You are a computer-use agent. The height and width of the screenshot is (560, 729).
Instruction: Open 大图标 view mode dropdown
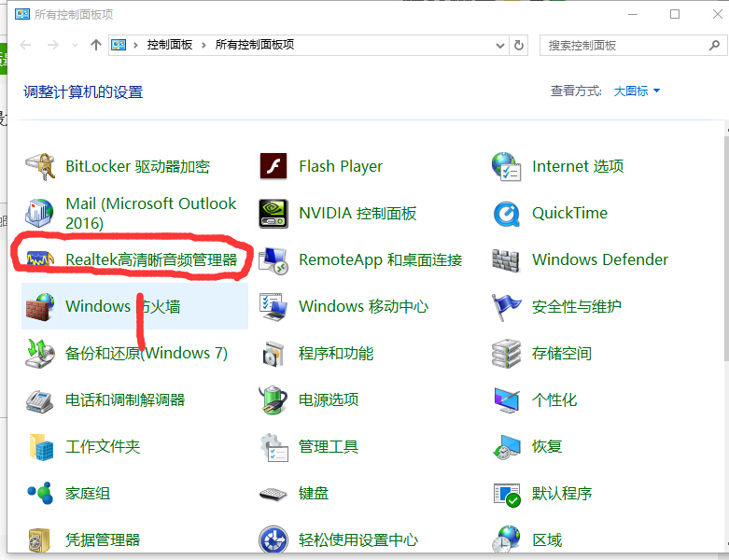coord(637,91)
